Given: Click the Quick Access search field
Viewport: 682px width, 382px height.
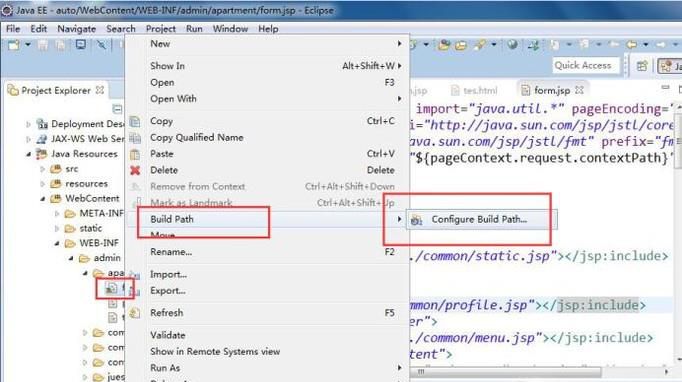Looking at the screenshot, I should click(585, 66).
